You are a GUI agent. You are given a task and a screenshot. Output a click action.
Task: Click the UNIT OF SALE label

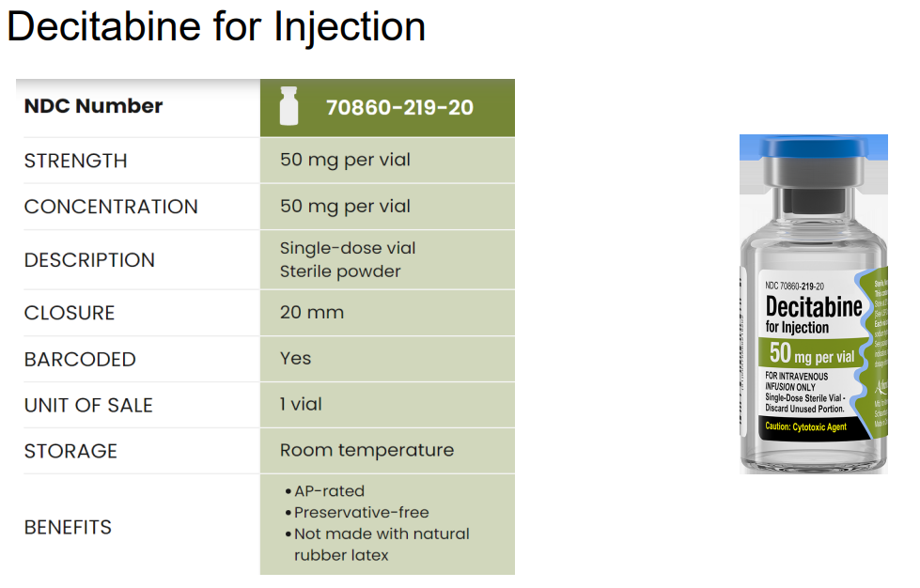point(88,406)
